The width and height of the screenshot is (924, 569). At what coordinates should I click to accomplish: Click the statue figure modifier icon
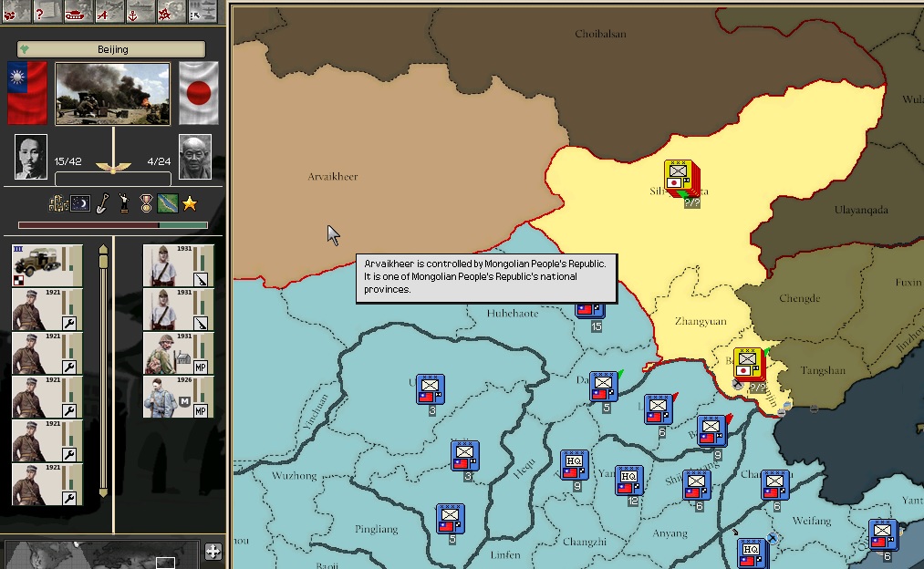pos(124,204)
